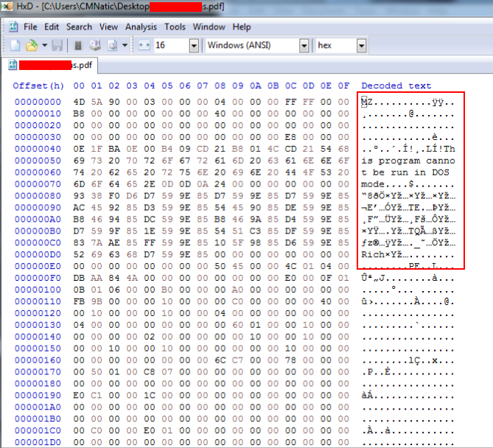
Task: Click offset label 00000170
Action: tap(38, 372)
